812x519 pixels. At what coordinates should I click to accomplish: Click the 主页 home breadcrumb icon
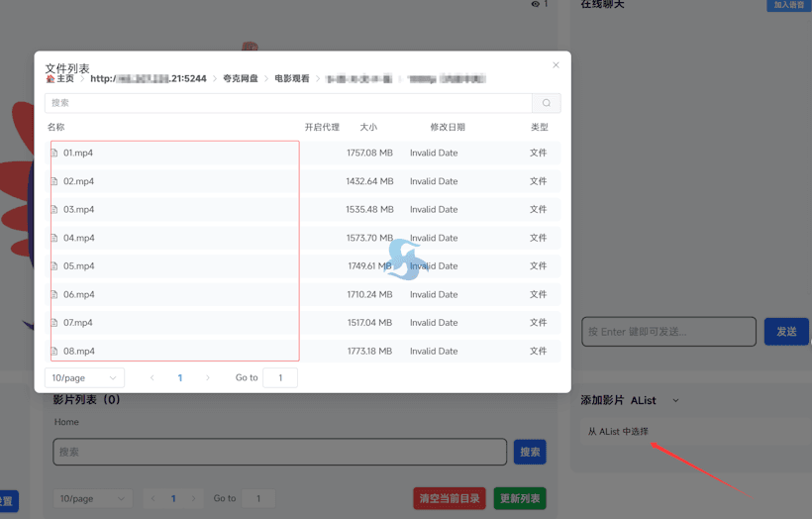(51, 78)
